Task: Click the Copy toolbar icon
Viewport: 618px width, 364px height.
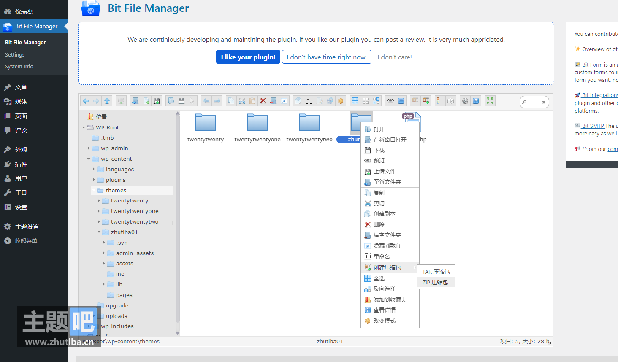Action: pos(231,101)
